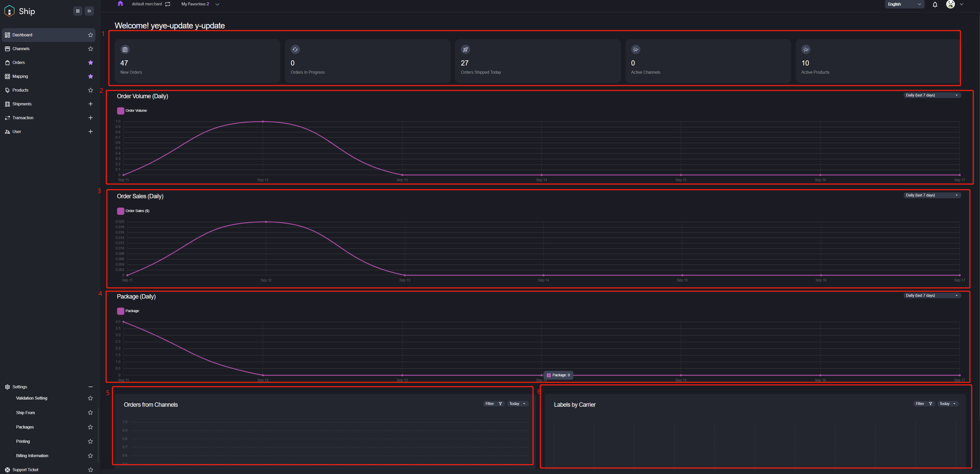This screenshot has height=474, width=980.
Task: Go to Ship From settings
Action: [x=26, y=412]
